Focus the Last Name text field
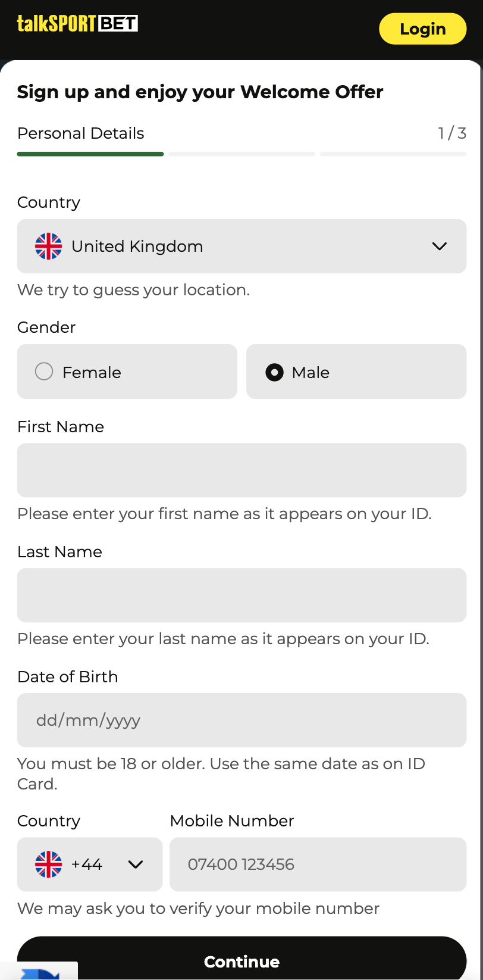Image resolution: width=483 pixels, height=980 pixels. click(x=241, y=595)
